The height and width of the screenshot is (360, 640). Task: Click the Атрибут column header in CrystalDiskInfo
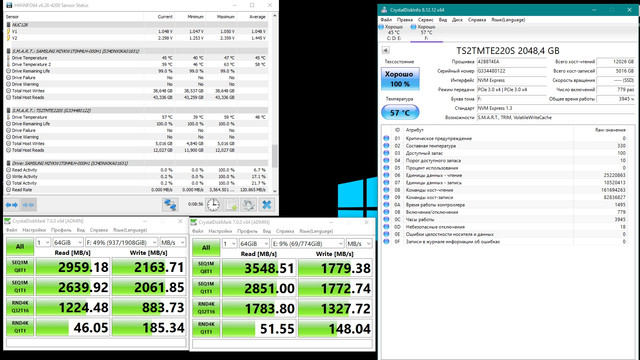point(415,130)
